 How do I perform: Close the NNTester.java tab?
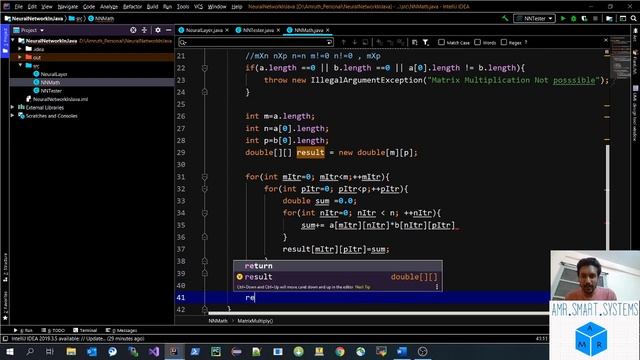(x=278, y=30)
